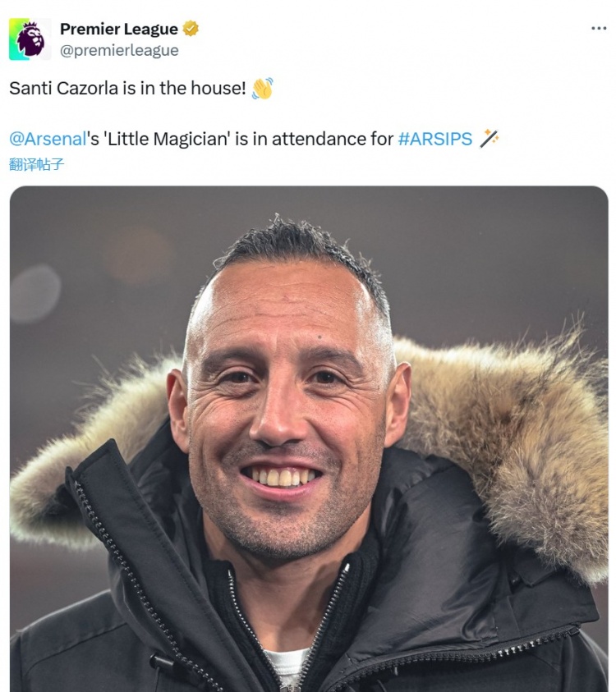
Task: Click the blurred light in the photo background
Action: click(34, 293)
